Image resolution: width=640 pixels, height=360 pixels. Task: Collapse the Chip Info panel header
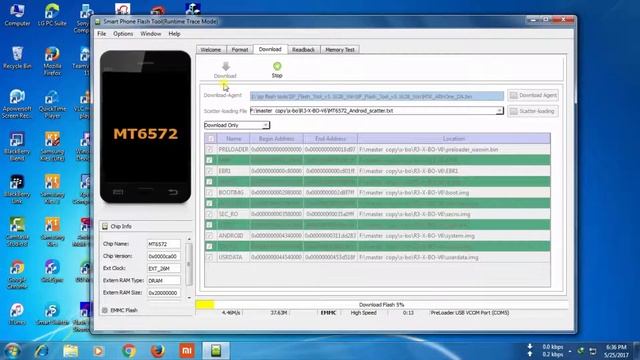pos(145,226)
